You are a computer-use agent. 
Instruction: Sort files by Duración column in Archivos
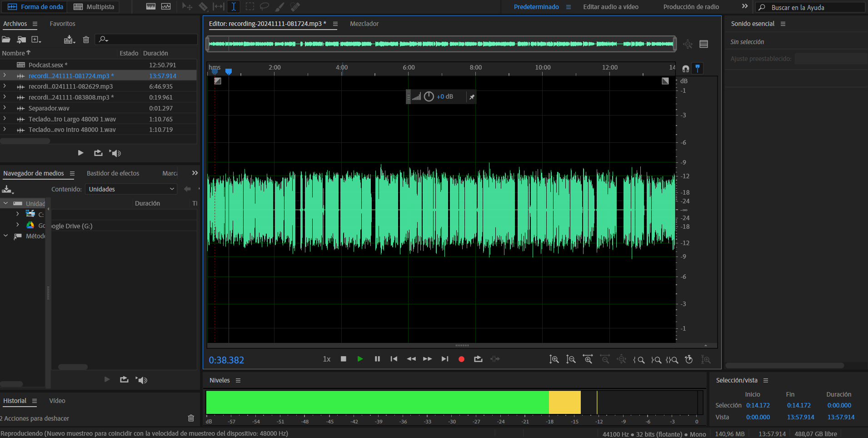point(155,53)
